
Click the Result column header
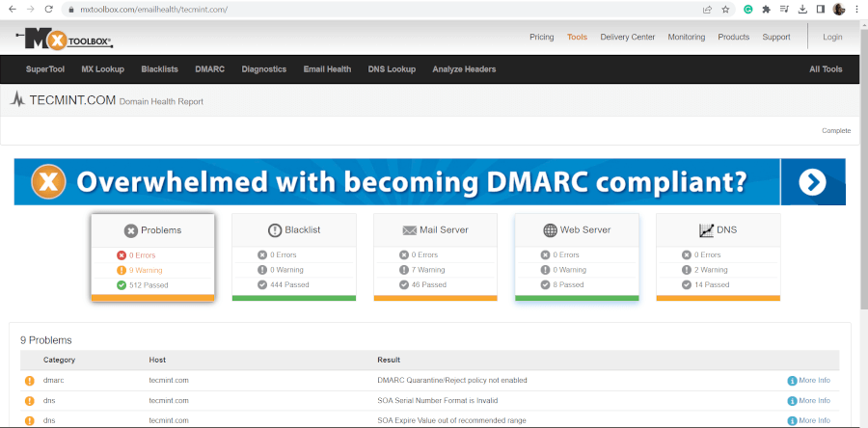[x=389, y=360]
